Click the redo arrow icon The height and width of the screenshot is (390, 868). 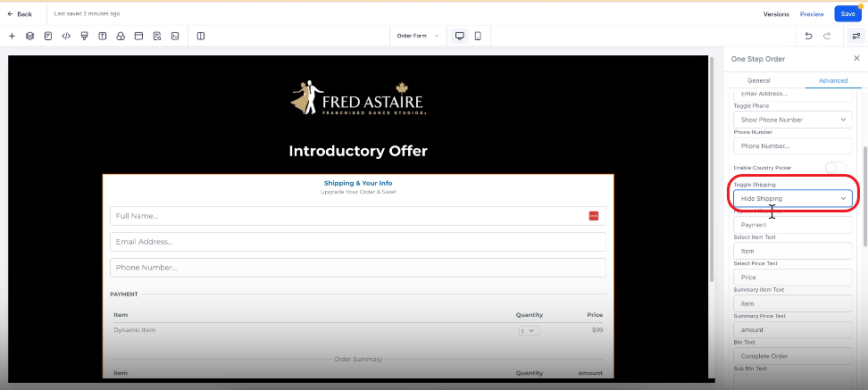[x=827, y=36]
